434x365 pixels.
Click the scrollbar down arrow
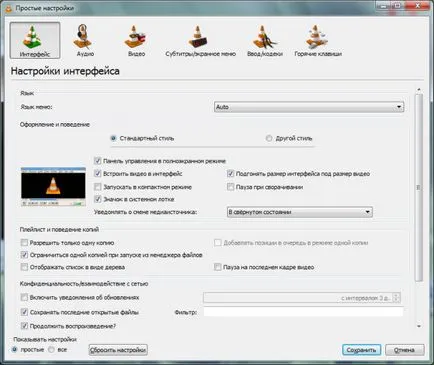click(419, 326)
